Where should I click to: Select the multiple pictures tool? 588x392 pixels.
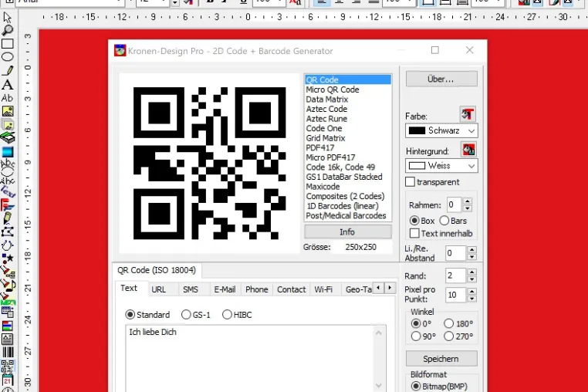8,124
